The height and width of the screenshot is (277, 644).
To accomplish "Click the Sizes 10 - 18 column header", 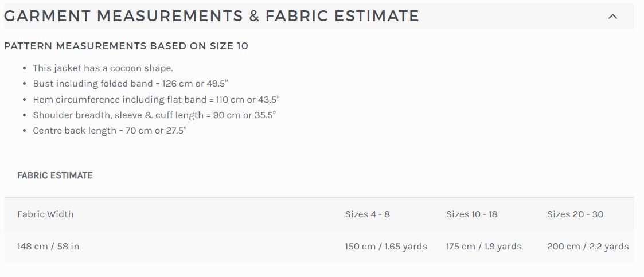I will pos(471,214).
